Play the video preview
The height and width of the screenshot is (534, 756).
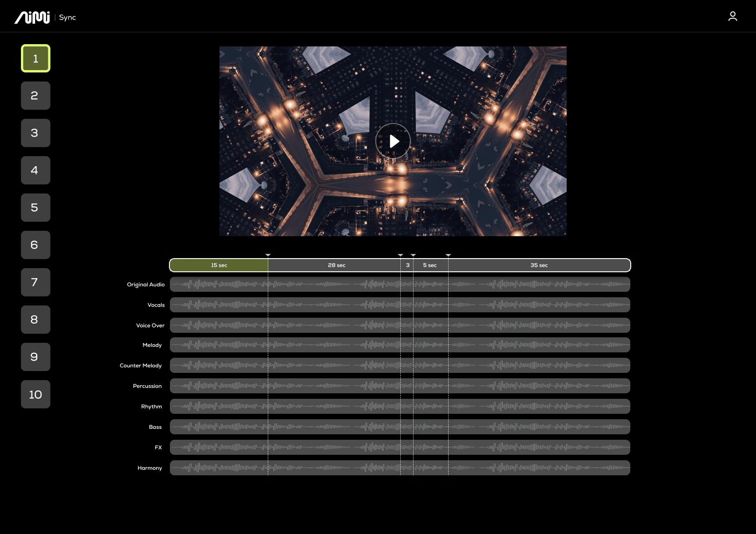pyautogui.click(x=393, y=141)
